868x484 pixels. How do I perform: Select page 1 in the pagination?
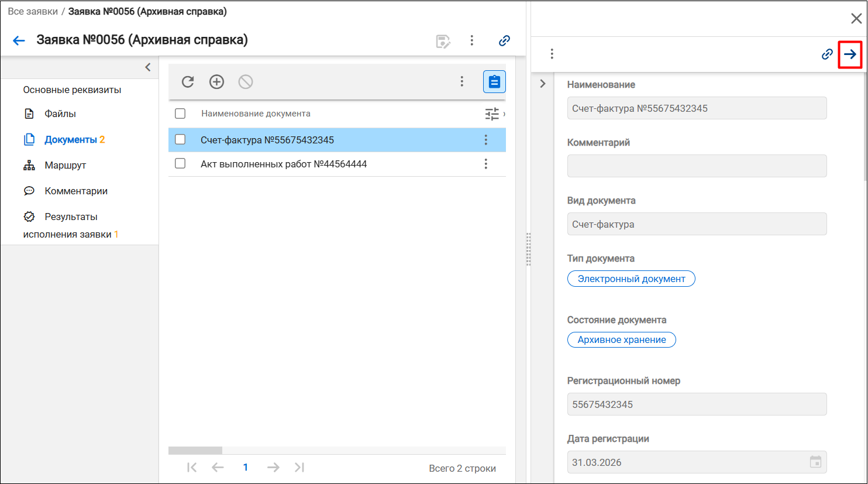coord(246,467)
